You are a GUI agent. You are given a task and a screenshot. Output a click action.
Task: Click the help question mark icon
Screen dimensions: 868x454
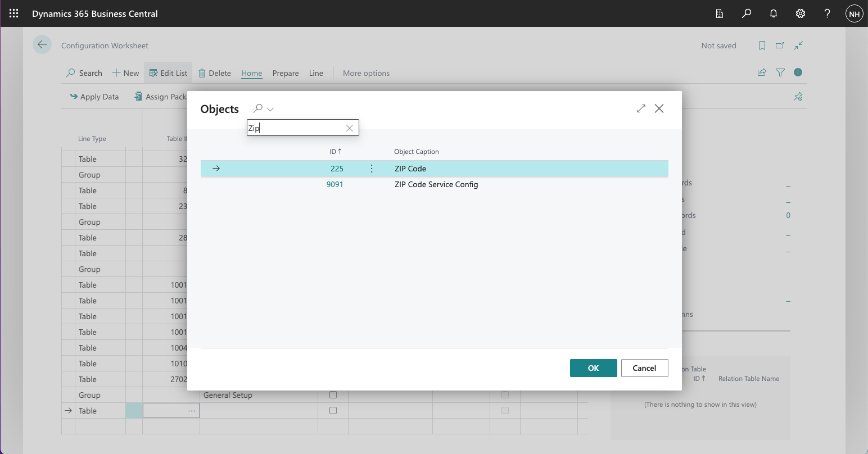pos(827,13)
